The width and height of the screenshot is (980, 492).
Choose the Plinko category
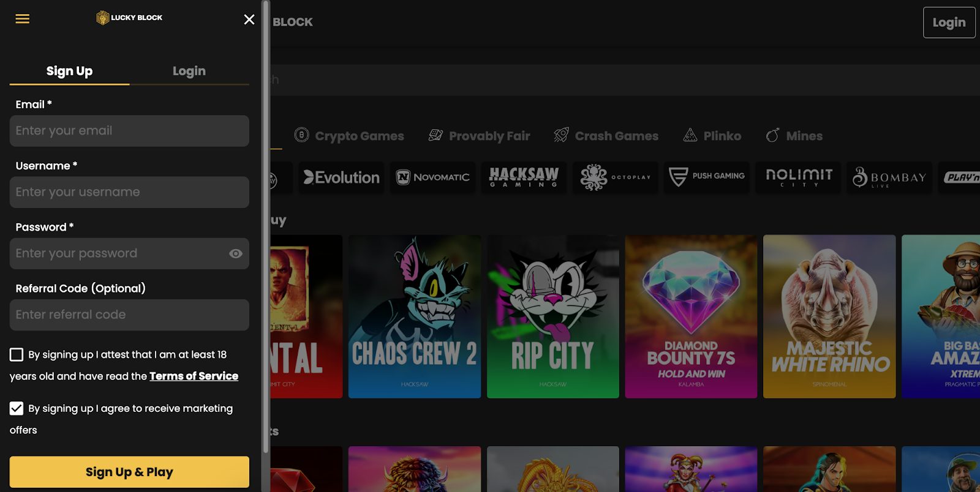click(712, 136)
